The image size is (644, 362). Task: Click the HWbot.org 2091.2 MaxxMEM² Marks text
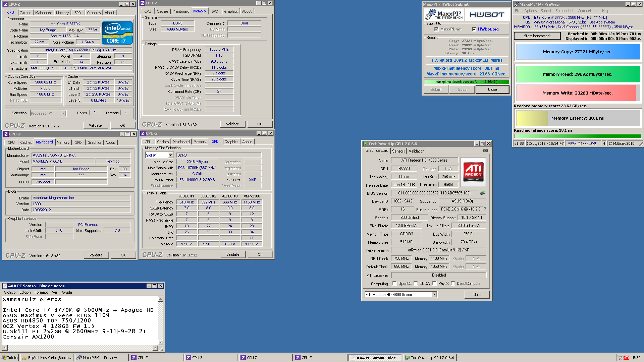(x=467, y=60)
